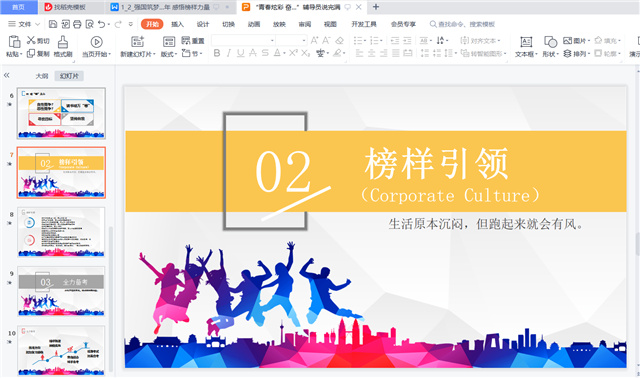Expand the quick access customize arrow
The width and height of the screenshot is (640, 378).
tap(131, 24)
